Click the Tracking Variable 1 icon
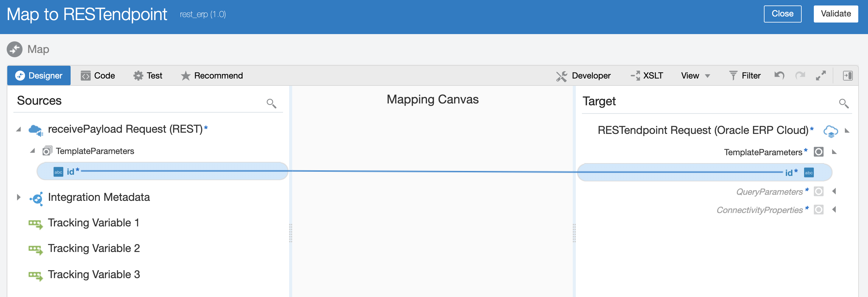 click(x=36, y=224)
